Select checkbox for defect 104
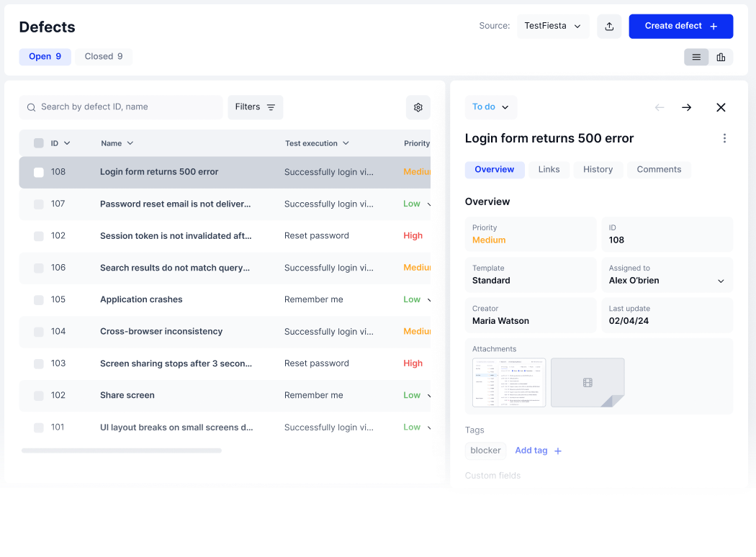The image size is (756, 557). coord(39,332)
